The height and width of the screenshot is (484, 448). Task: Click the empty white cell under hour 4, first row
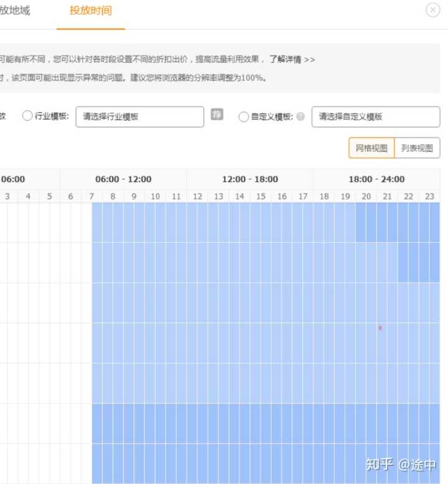click(28, 222)
